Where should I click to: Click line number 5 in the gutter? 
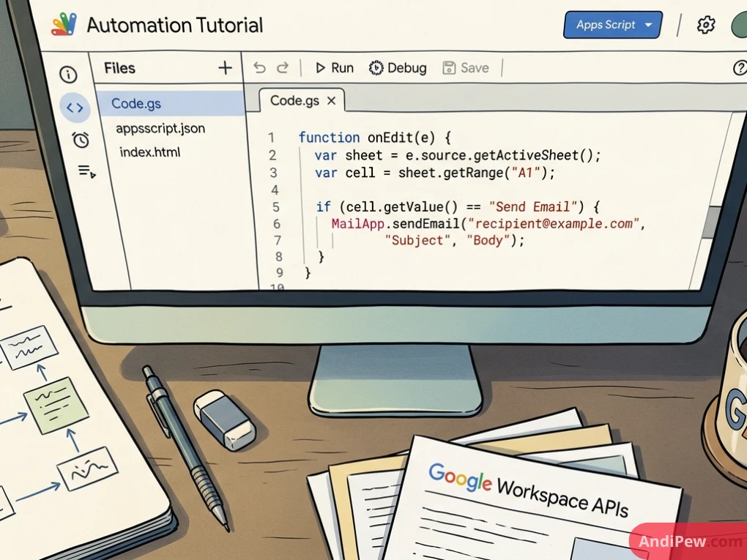[276, 208]
